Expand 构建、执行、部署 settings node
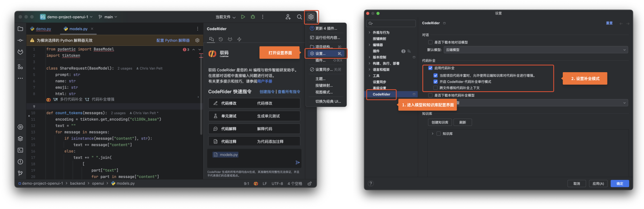Image resolution: width=644 pixels, height=209 pixels. click(x=369, y=63)
